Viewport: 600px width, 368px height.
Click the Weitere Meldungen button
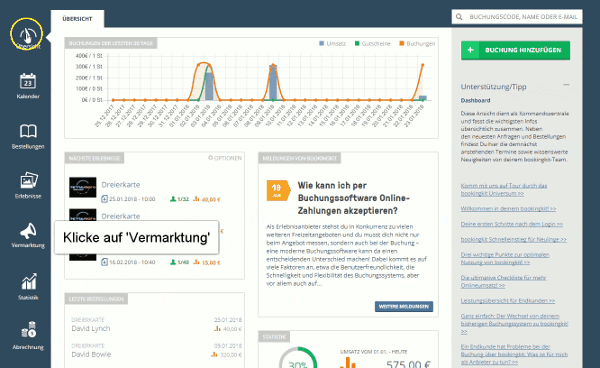click(x=404, y=306)
